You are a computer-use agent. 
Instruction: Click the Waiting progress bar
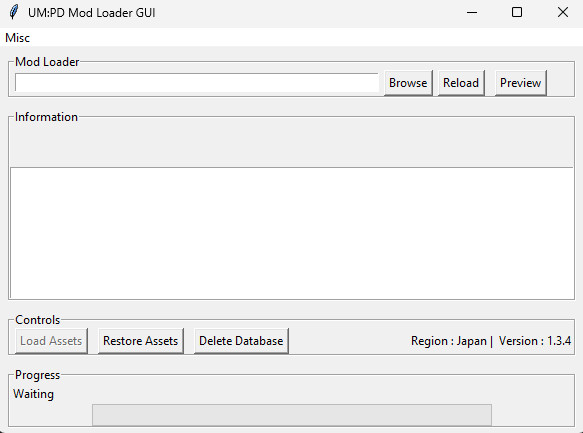pyautogui.click(x=292, y=415)
